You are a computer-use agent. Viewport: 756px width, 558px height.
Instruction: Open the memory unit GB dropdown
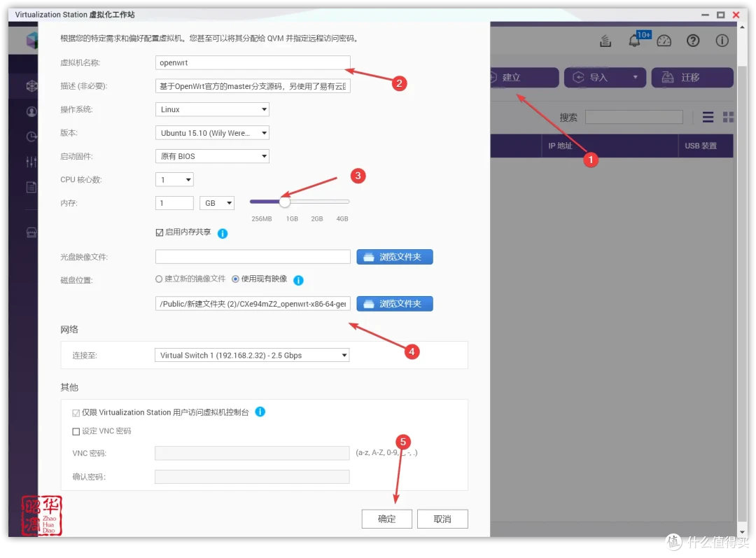(217, 203)
